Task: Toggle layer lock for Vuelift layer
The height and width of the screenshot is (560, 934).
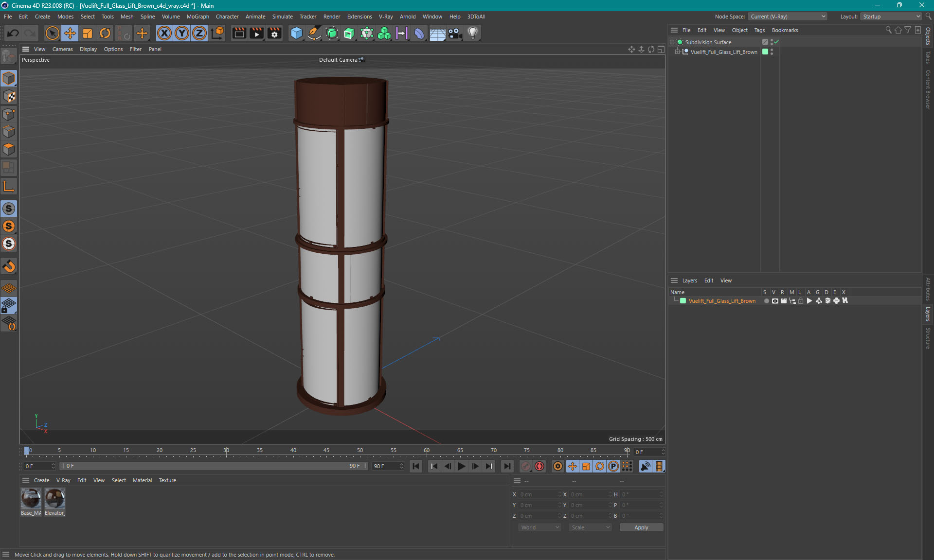Action: click(801, 301)
